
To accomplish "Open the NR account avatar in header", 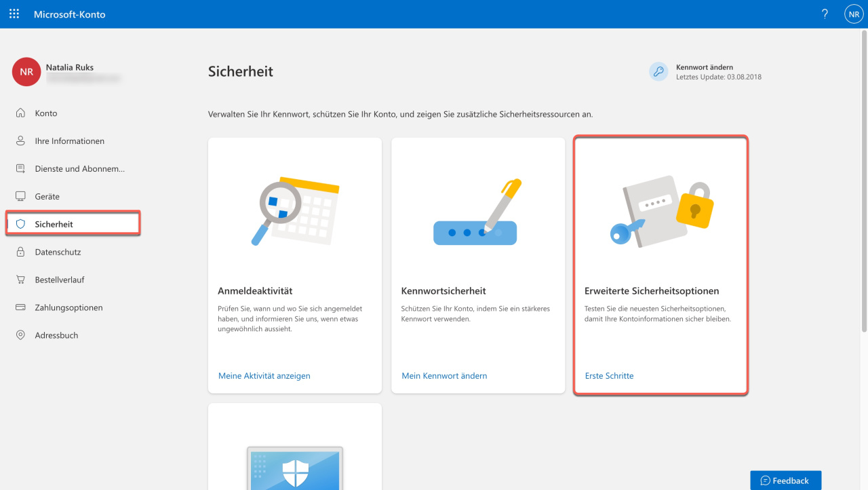I will click(854, 14).
